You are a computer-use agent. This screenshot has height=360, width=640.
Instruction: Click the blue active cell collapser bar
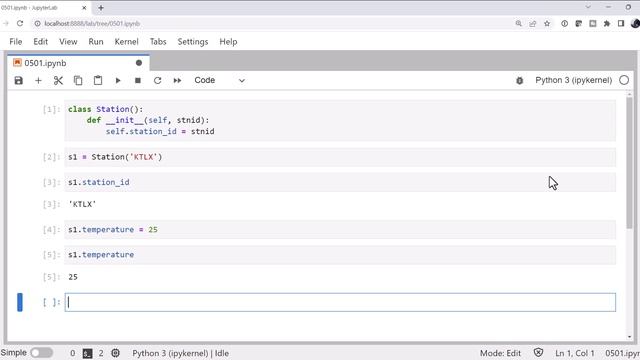[x=20, y=302]
